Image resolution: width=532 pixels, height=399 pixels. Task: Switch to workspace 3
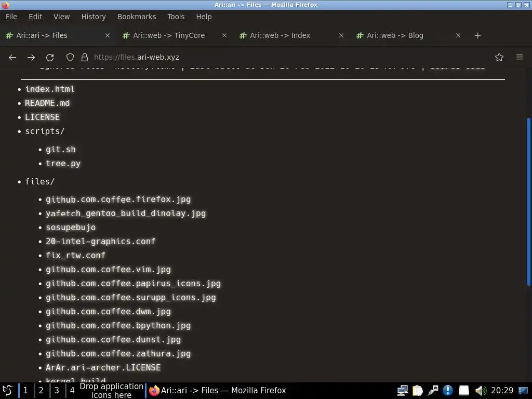(57, 391)
